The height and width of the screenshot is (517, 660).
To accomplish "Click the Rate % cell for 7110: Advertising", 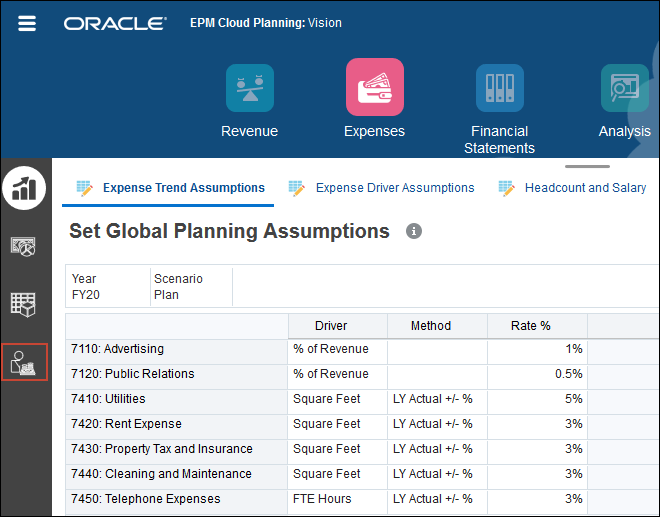I will coord(537,349).
